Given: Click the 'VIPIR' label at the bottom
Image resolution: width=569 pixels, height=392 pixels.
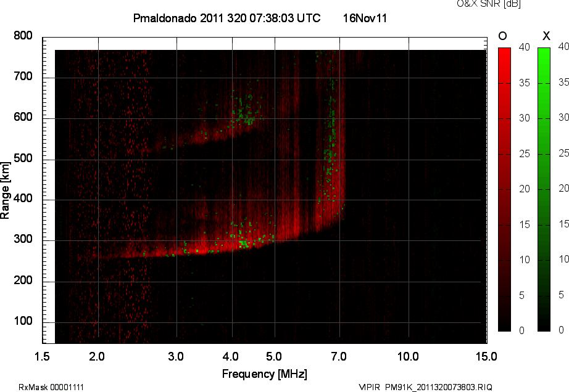Looking at the screenshot, I should click(368, 387).
